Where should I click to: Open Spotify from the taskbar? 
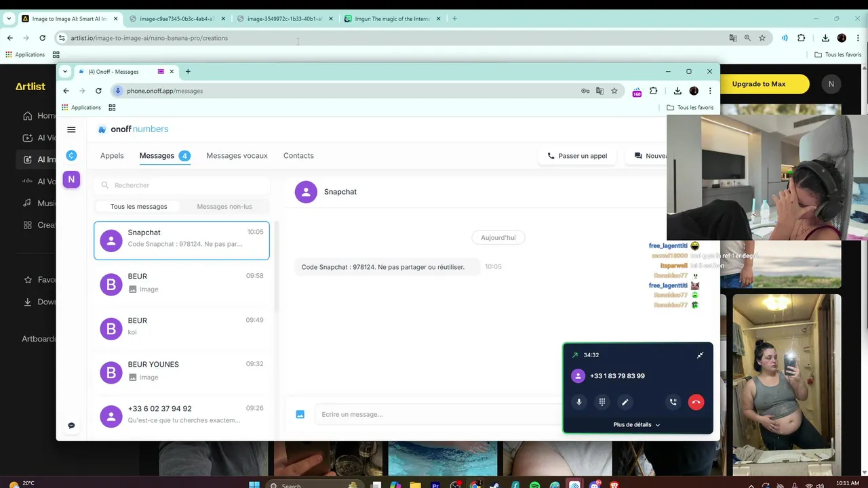tap(534, 485)
